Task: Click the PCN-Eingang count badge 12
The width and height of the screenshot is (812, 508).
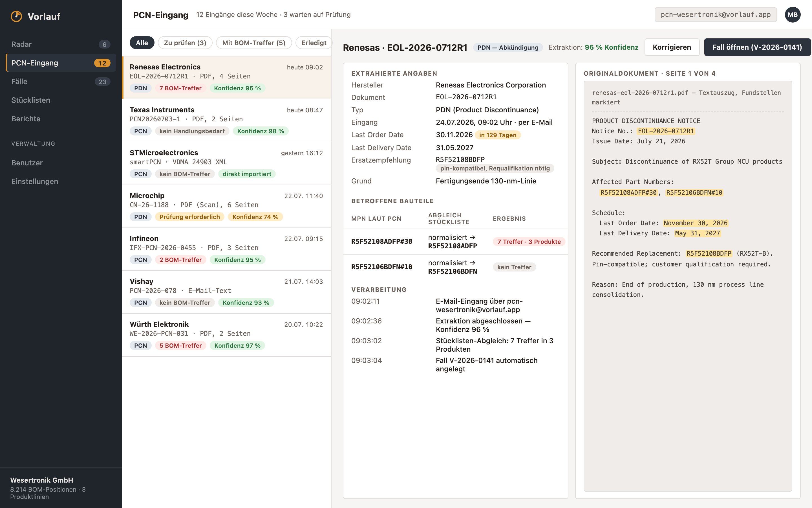Action: click(102, 63)
